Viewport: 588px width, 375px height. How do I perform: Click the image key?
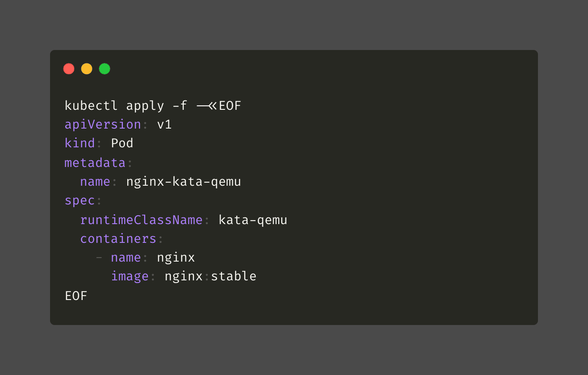click(130, 276)
